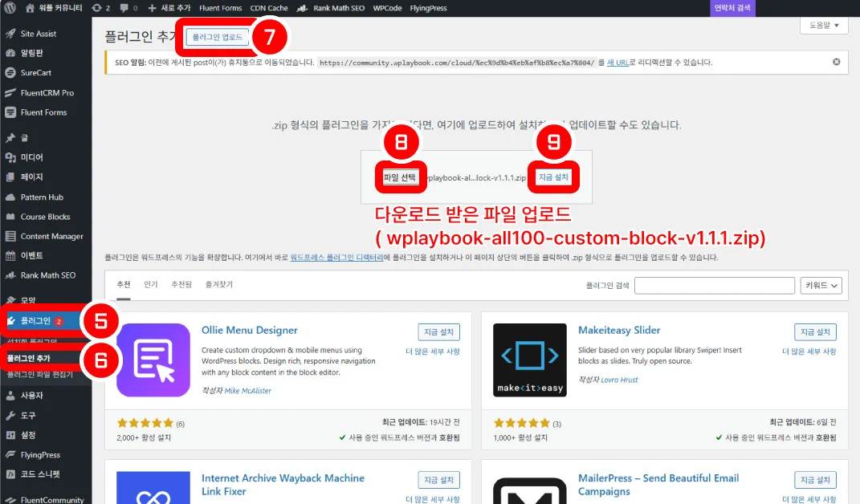The image size is (860, 504).
Task: Open Rank Math SEO icon in sidebar
Action: [10, 275]
